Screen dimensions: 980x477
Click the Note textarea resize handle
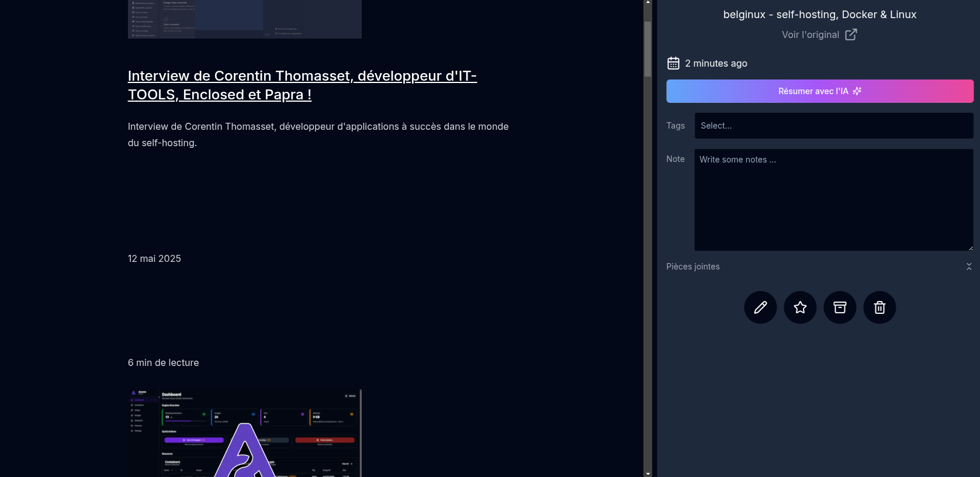970,248
